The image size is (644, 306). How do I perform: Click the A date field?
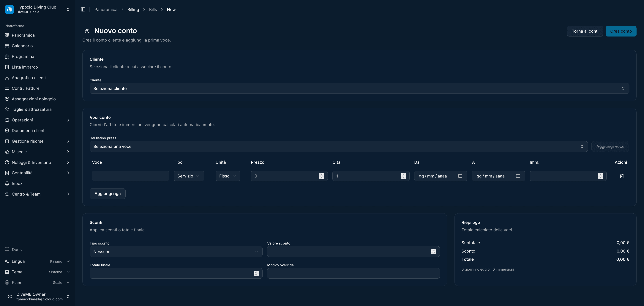[x=498, y=176]
